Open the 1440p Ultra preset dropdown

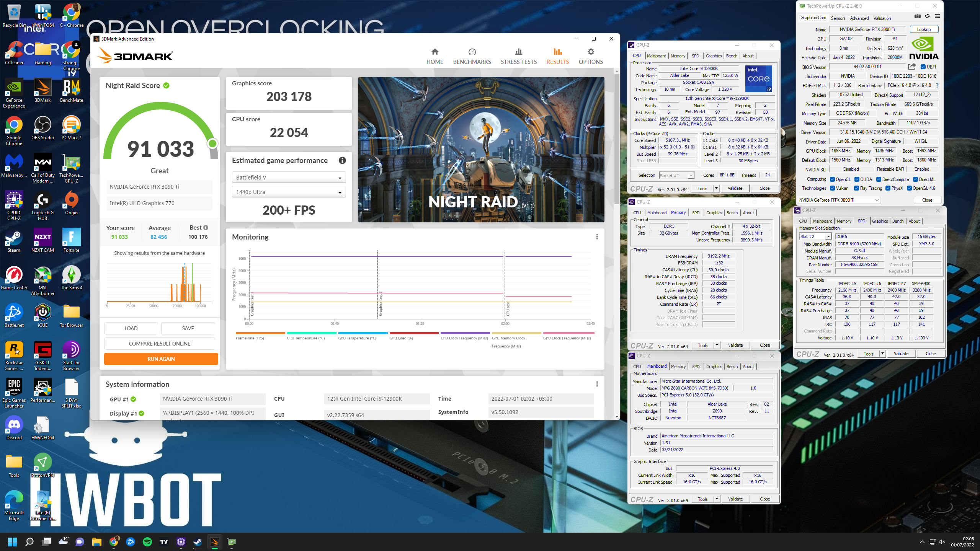tap(289, 192)
